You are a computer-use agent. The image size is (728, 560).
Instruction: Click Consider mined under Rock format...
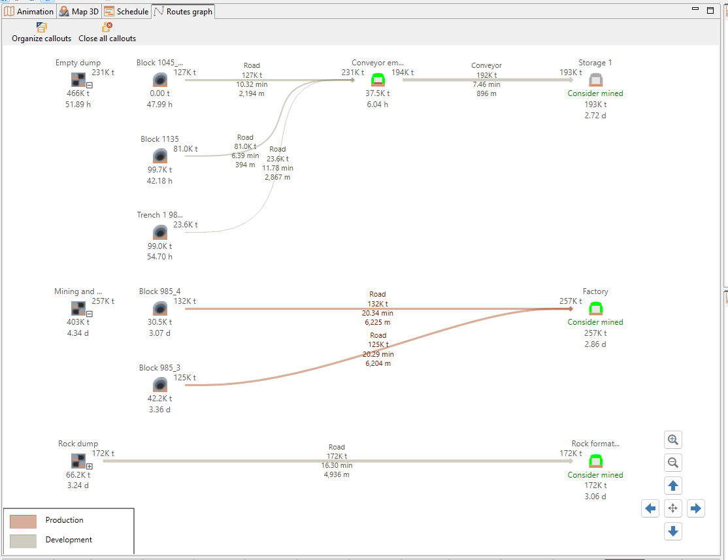[595, 475]
